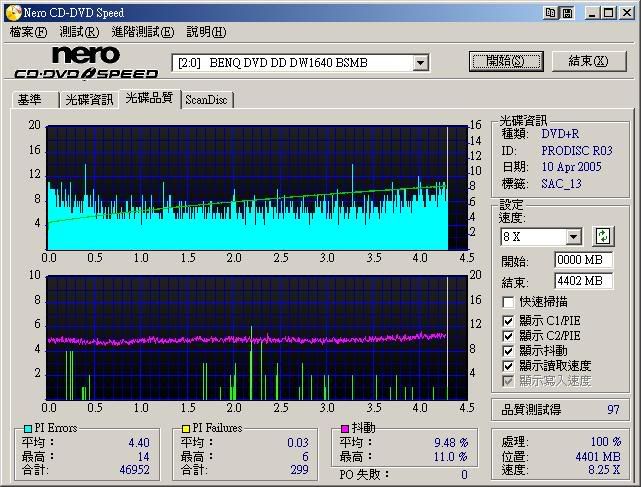Click the green refresh arrows icon
Image resolution: width=641 pixels, height=487 pixels.
tap(603, 237)
